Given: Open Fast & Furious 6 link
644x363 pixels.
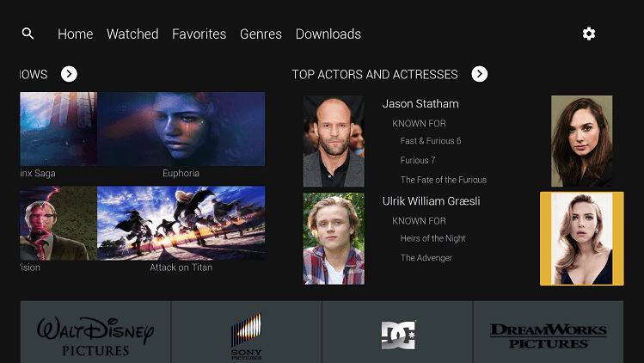Looking at the screenshot, I should click(x=431, y=140).
